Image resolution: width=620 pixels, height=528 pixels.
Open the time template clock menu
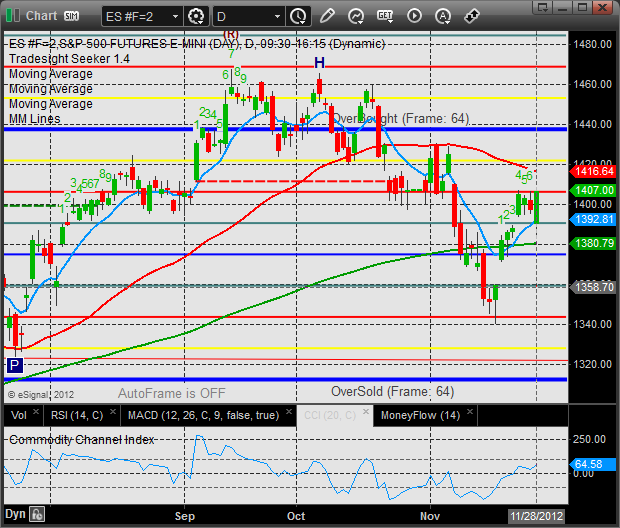click(x=298, y=16)
